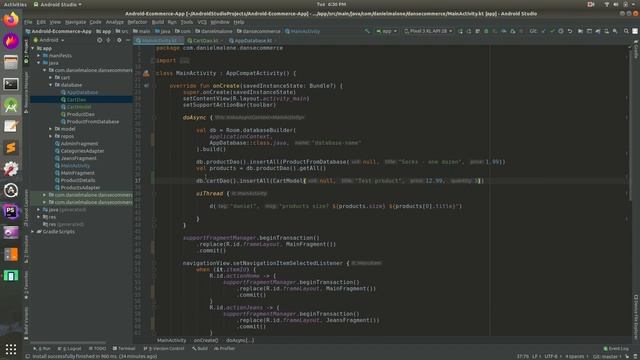
Task: Open the Profiler tool window button
Action: coord(224,349)
